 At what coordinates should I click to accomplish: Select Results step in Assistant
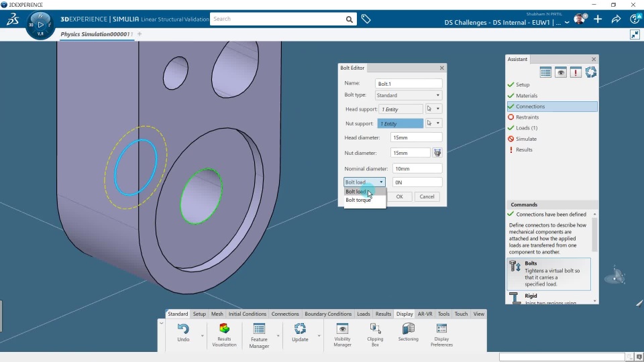point(552,149)
